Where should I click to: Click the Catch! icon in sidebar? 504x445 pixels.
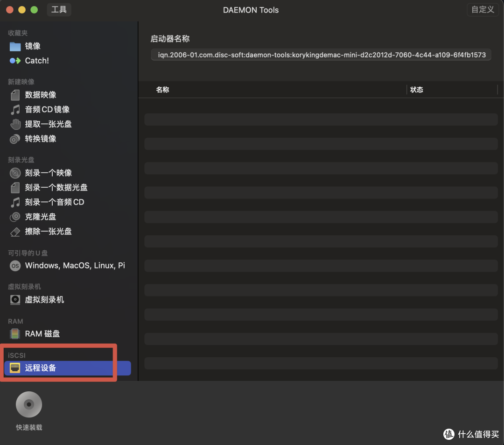point(15,60)
